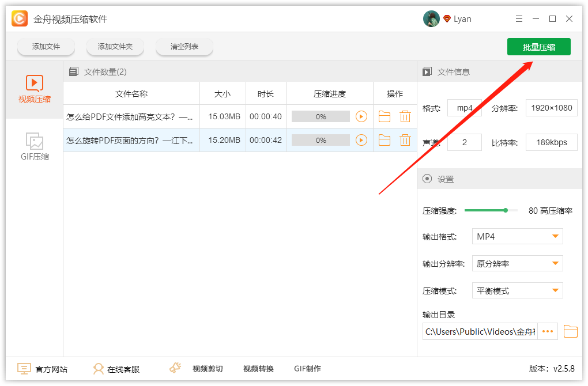This screenshot has width=588, height=386.
Task: Click the 添加文件 button
Action: point(46,47)
